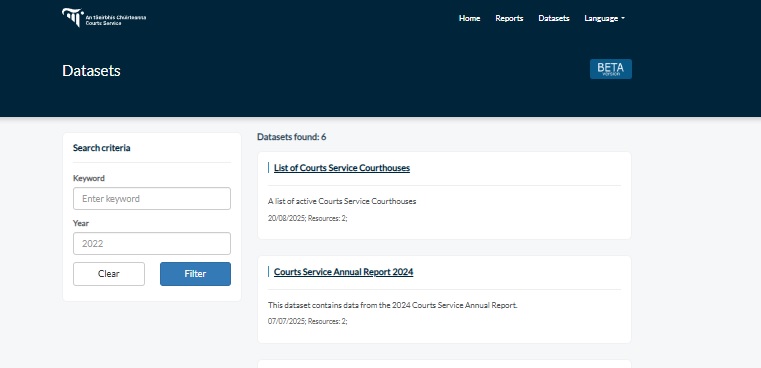The width and height of the screenshot is (761, 368).
Task: Click the Year input field
Action: (x=152, y=243)
